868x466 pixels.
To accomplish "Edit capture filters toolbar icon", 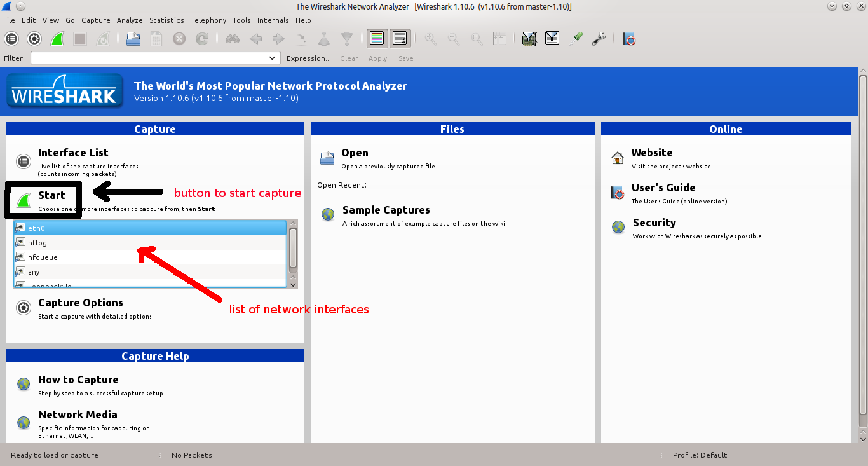I will (529, 39).
